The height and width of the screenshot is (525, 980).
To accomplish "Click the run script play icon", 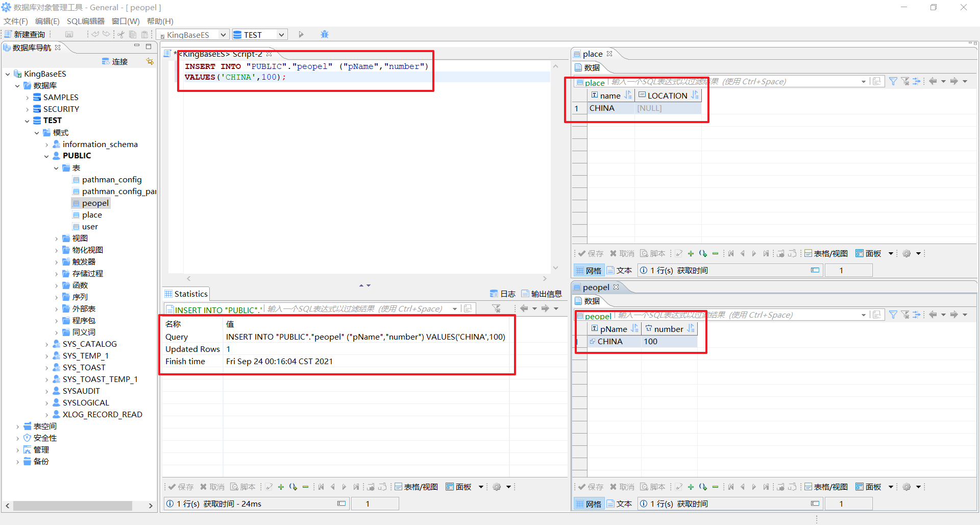I will (301, 35).
